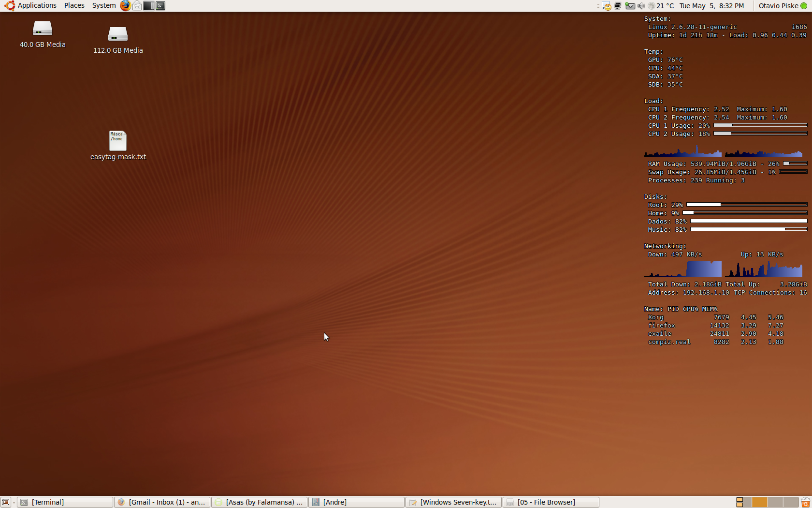
Task: Click the Dados disk usage bar
Action: [749, 221]
